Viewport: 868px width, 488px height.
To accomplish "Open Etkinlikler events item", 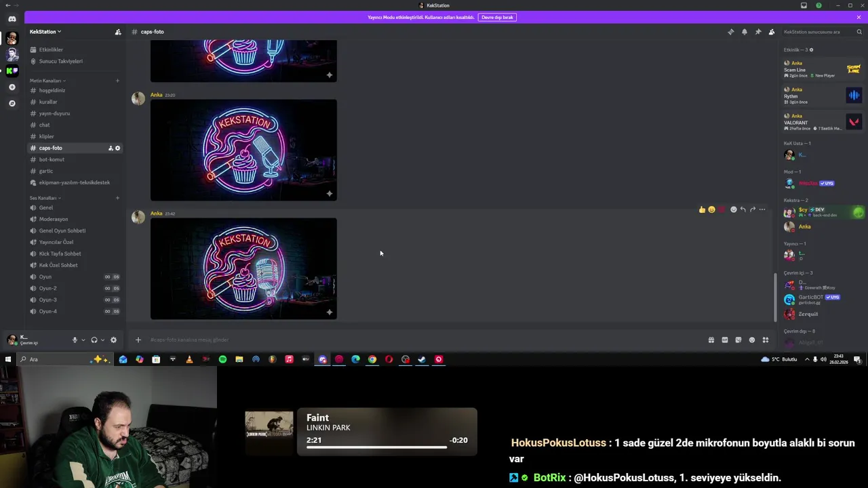I will pos(75,49).
